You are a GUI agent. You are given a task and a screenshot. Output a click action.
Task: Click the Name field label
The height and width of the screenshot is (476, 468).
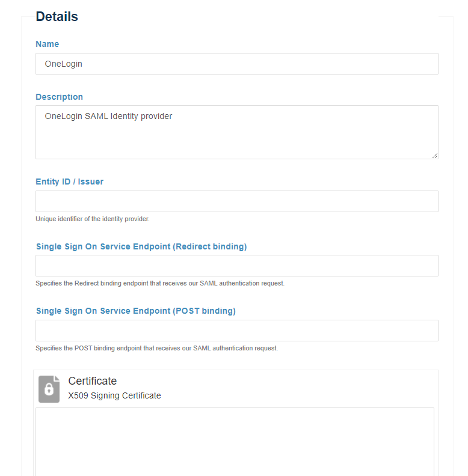point(48,44)
